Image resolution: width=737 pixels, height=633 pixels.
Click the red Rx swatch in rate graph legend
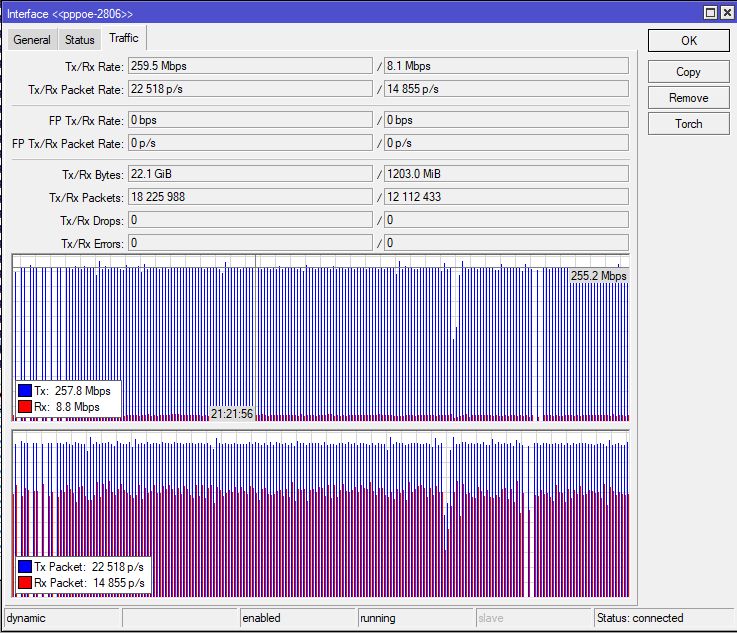point(25,406)
